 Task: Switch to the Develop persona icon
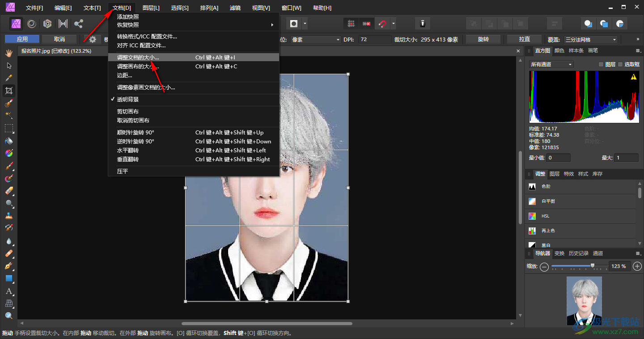(47, 24)
